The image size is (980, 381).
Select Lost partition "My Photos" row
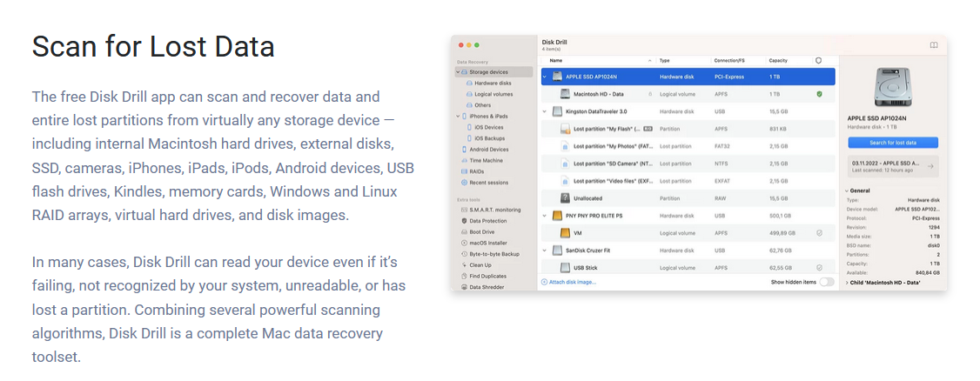[x=688, y=146]
